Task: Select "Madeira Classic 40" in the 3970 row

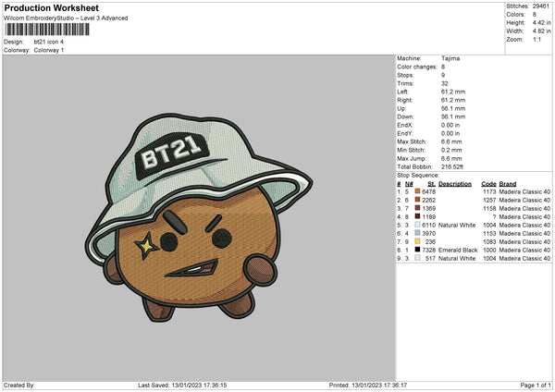Action: coord(524,233)
